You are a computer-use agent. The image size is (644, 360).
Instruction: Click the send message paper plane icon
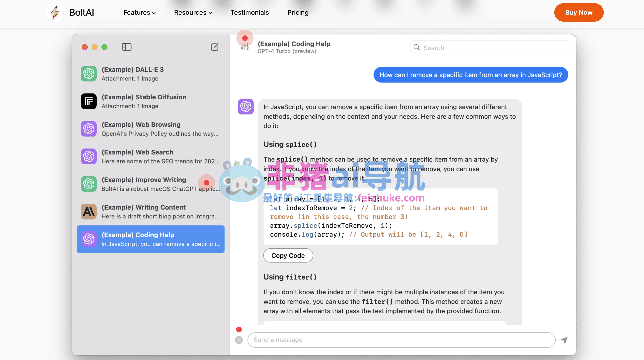pos(564,340)
